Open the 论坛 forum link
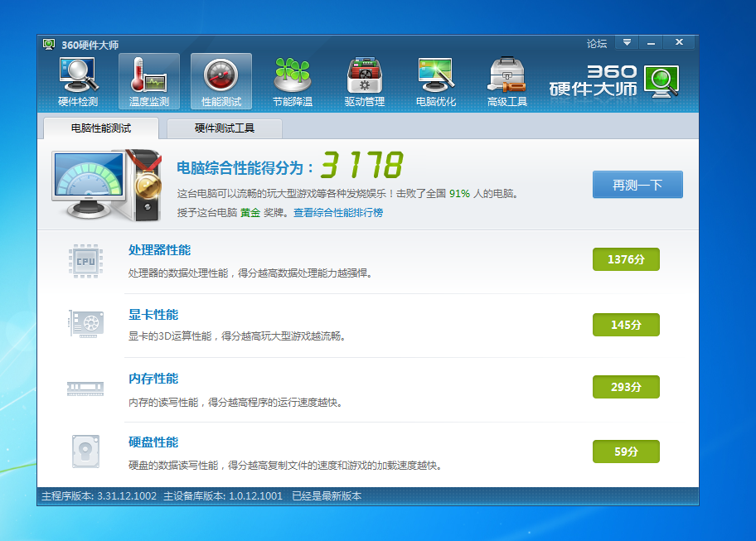756x541 pixels. [x=597, y=43]
